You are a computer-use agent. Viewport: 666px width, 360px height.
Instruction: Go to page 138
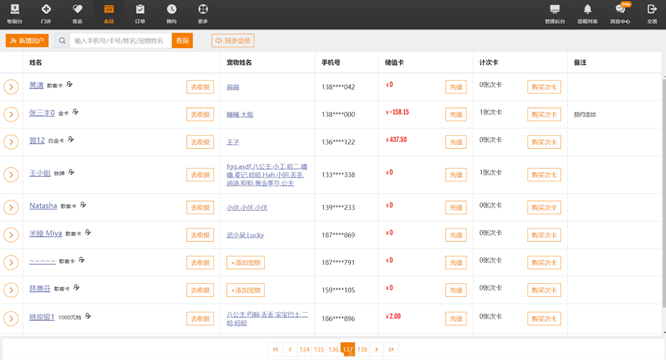(x=362, y=349)
